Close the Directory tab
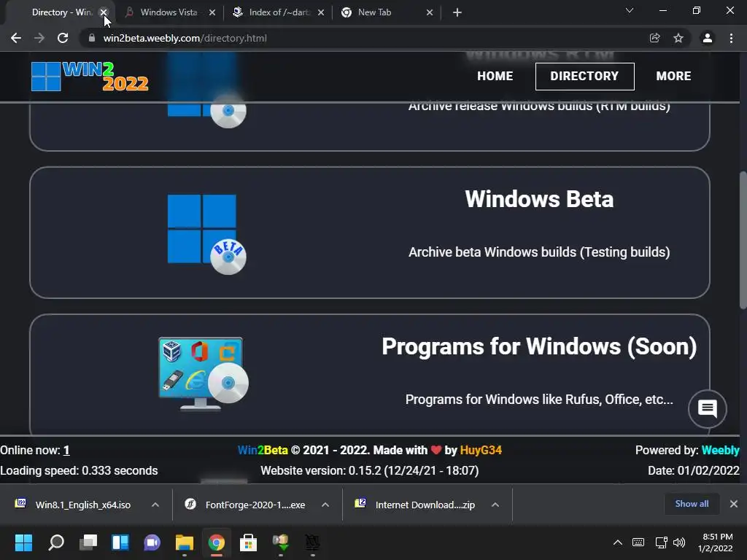 [104, 12]
